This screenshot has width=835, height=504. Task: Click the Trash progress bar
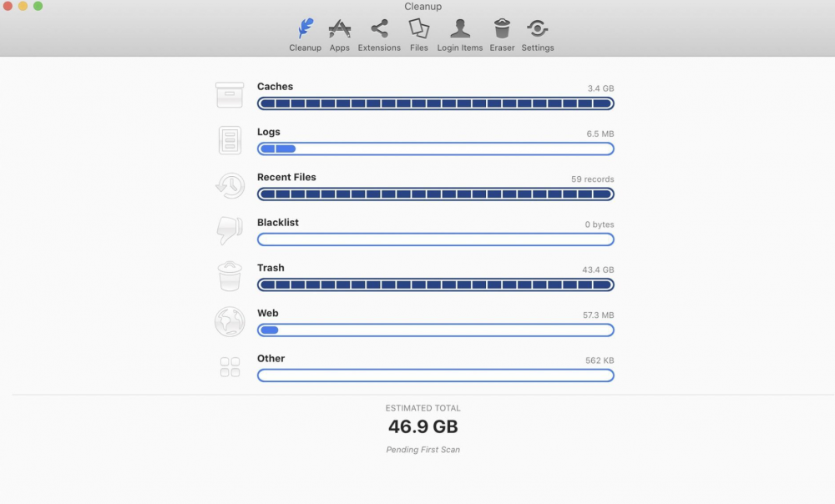[x=436, y=285]
